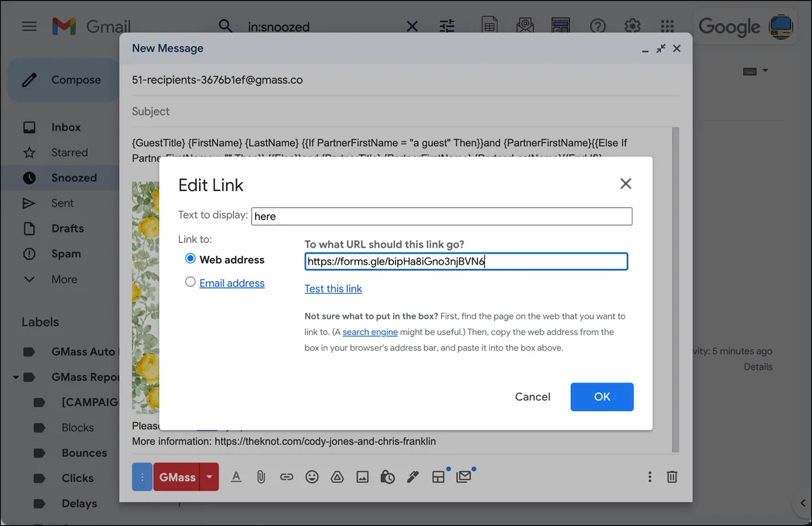Open the Inbox folder
This screenshot has height=526, width=812.
click(65, 127)
